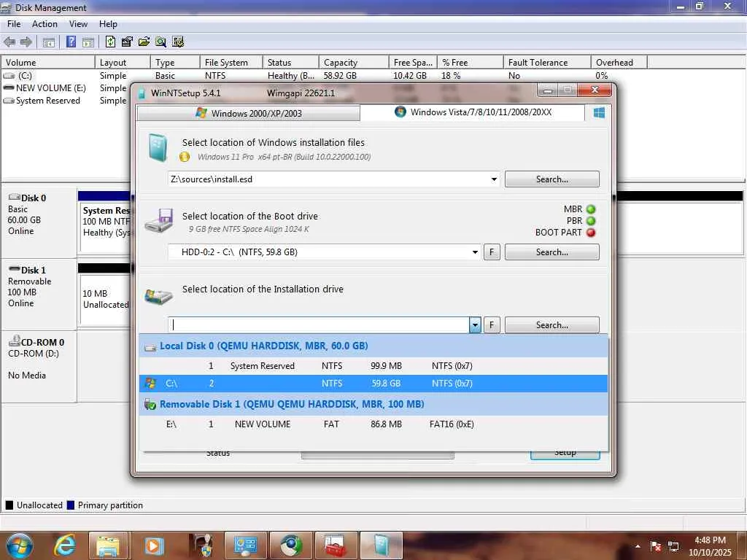Viewport: 747px width, 560px height.
Task: Open Windows Media Player on taskbar
Action: coord(153,545)
